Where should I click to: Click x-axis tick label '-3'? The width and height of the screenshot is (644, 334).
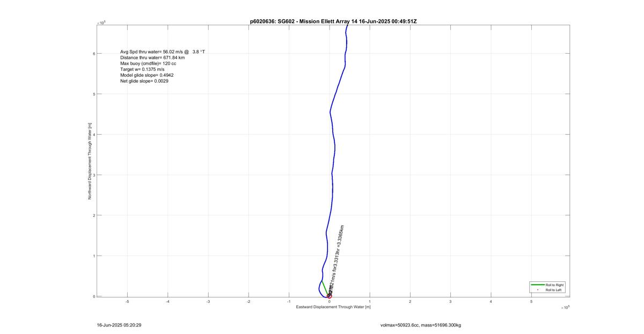coord(208,302)
